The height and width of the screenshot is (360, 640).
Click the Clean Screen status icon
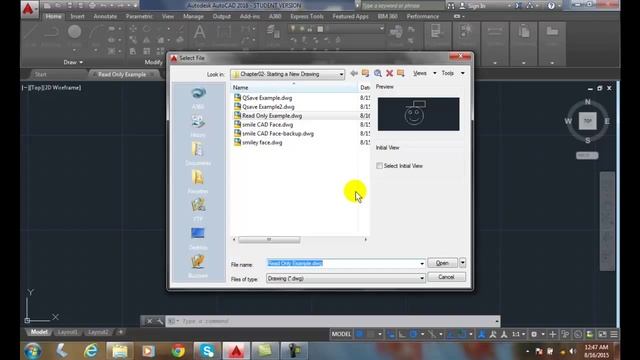(602, 335)
